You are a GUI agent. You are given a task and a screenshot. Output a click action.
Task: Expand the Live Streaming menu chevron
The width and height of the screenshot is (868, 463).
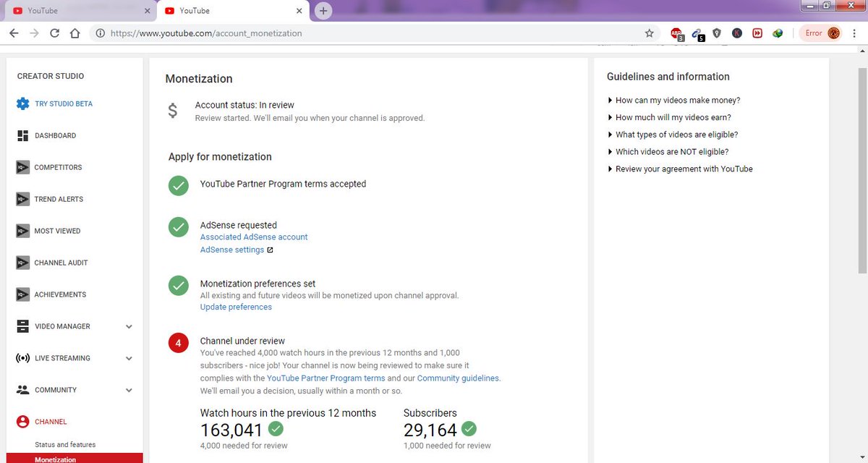[x=129, y=359]
